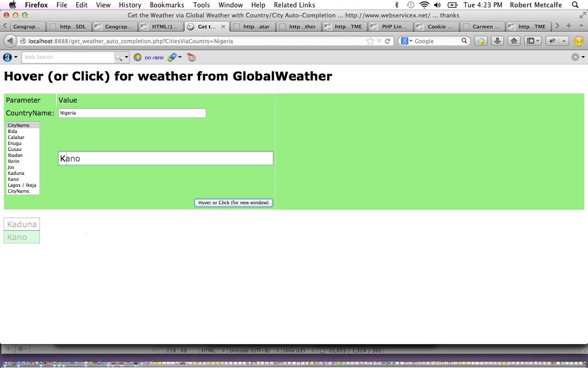Open a new tab with plus button
588x368 pixels.
pyautogui.click(x=569, y=26)
